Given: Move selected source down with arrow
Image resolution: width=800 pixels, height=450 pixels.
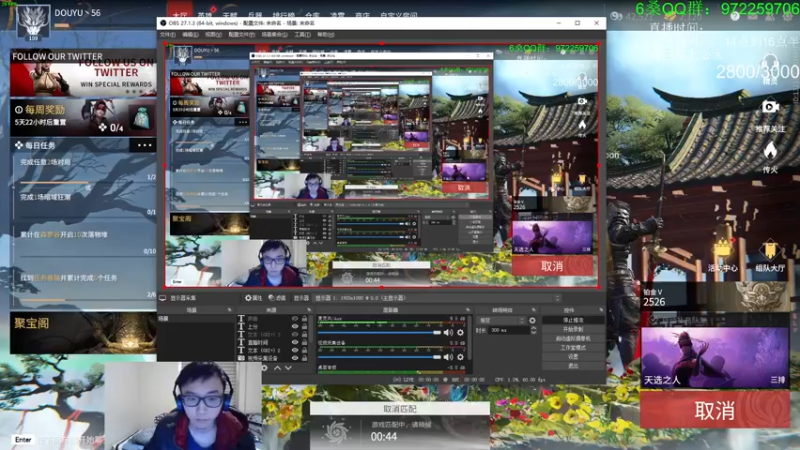Looking at the screenshot, I should click(x=288, y=367).
